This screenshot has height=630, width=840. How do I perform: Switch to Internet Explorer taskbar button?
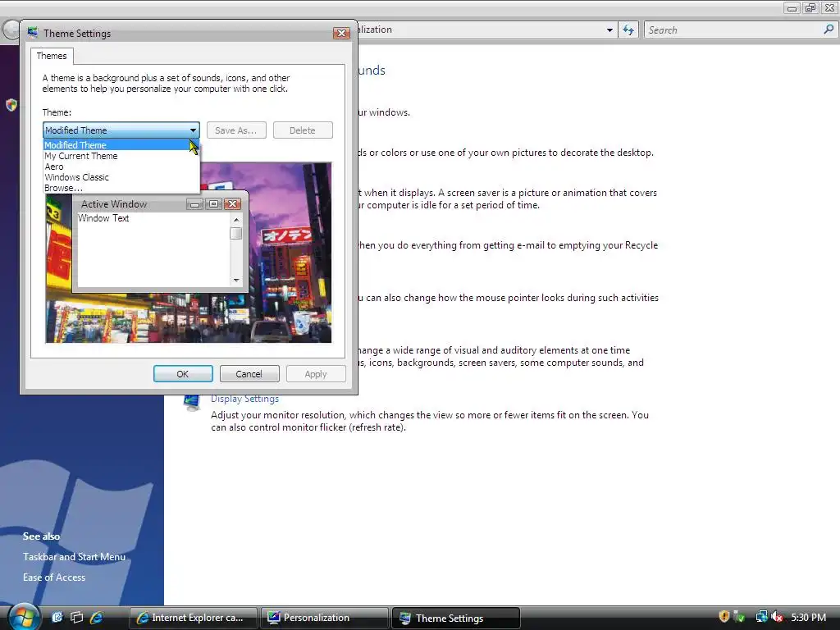[194, 618]
